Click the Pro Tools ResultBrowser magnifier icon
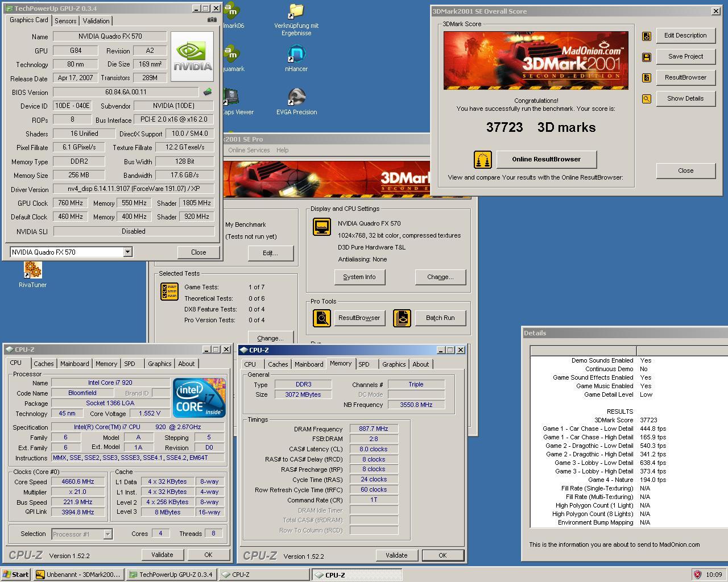The image size is (728, 582). [322, 318]
